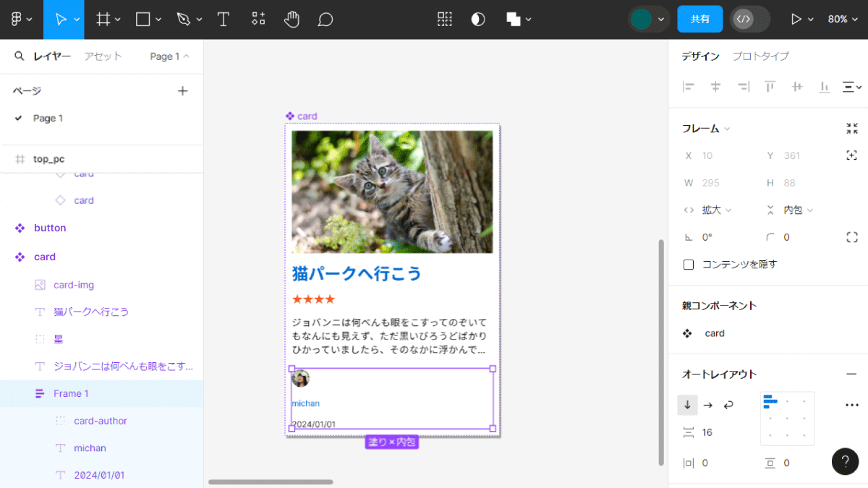Open the 80% zoom dropdown

(843, 20)
